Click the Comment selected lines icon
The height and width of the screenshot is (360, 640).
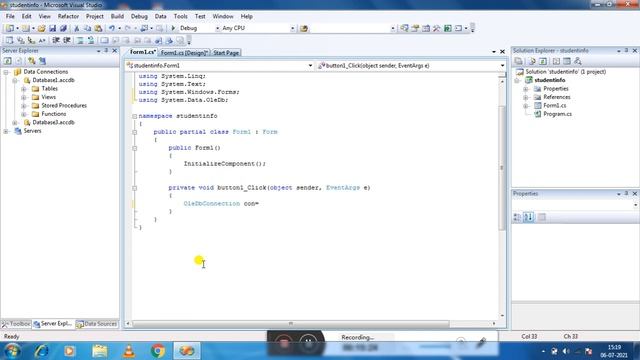coord(80,40)
